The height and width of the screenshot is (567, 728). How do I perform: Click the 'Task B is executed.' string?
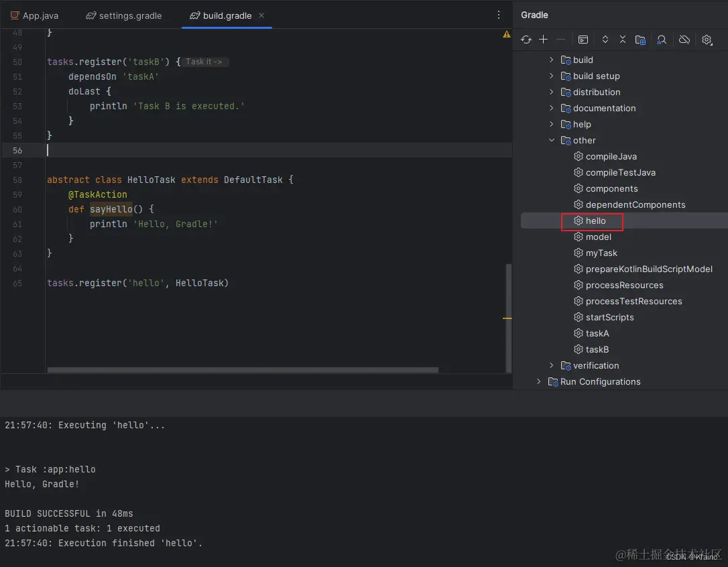189,107
